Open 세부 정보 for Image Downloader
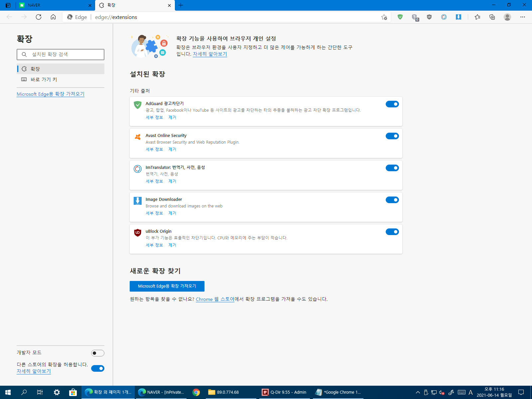 tap(154, 213)
